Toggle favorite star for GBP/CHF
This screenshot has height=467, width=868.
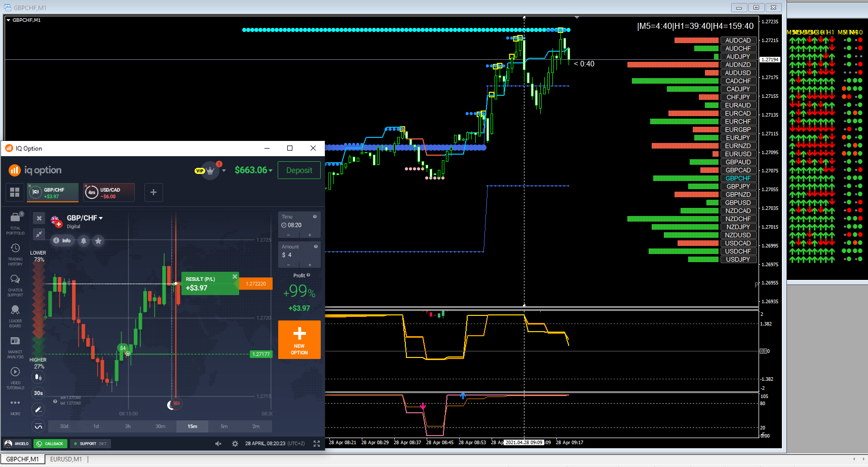98,241
